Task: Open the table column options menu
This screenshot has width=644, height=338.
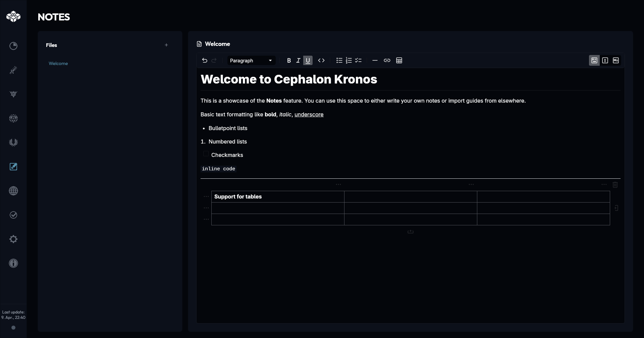Action: point(338,184)
